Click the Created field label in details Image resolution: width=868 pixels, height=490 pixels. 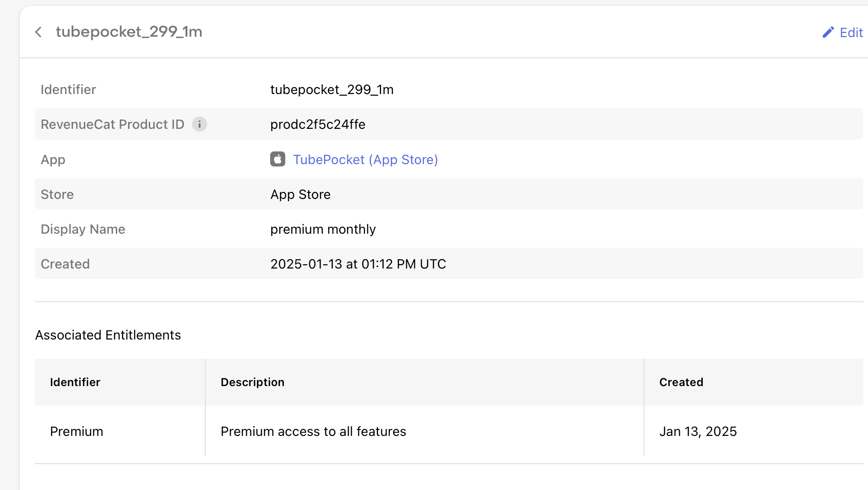65,264
